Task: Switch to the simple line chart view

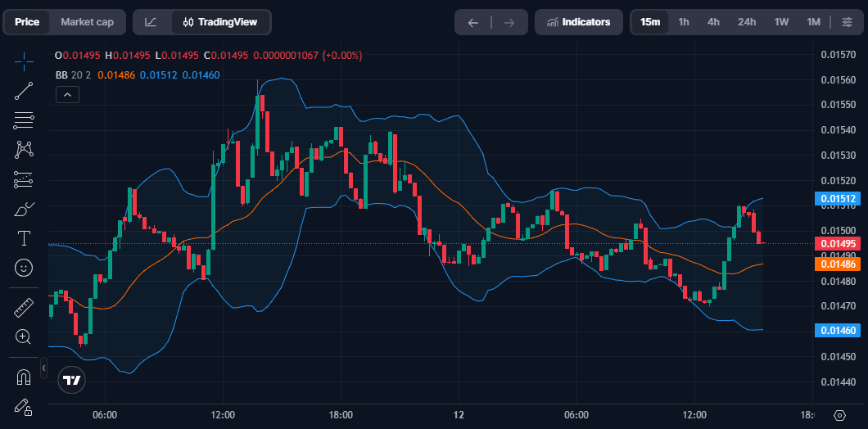Action: [x=151, y=22]
